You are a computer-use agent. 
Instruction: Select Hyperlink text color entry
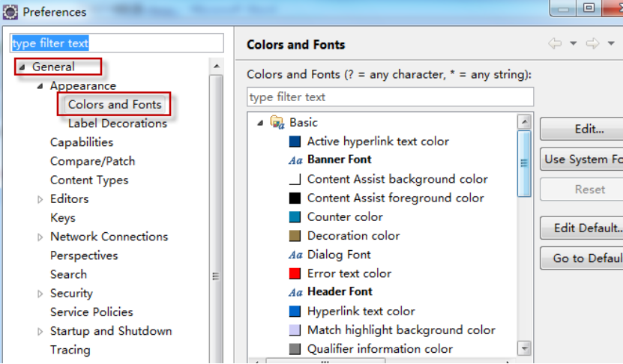coord(361,312)
